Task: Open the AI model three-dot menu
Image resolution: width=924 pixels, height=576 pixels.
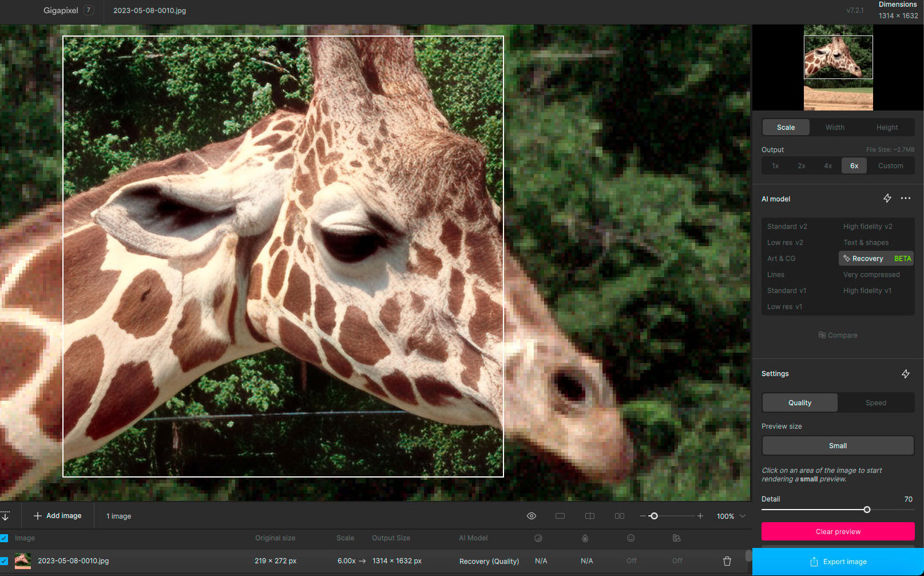Action: click(906, 198)
